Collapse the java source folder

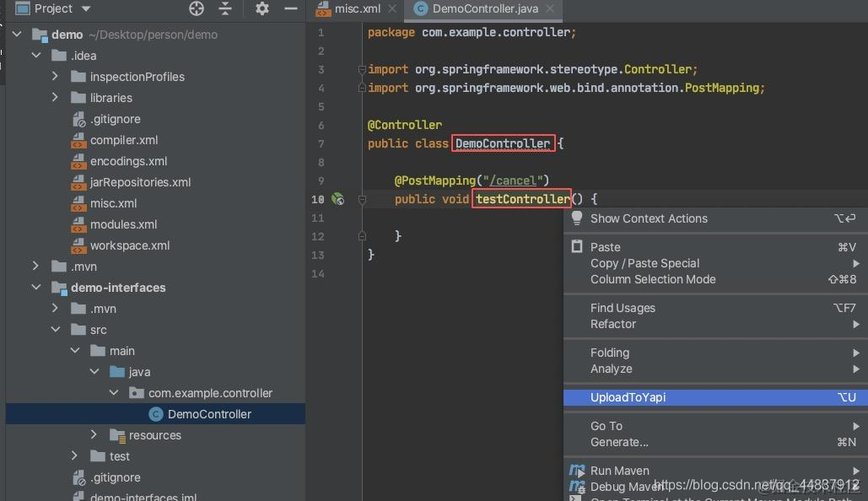point(94,371)
